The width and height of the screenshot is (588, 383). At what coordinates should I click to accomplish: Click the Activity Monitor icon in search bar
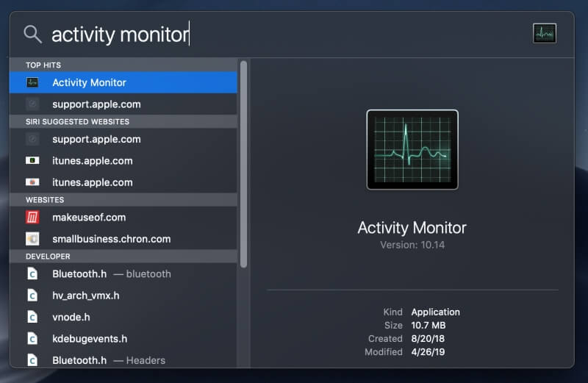point(544,33)
